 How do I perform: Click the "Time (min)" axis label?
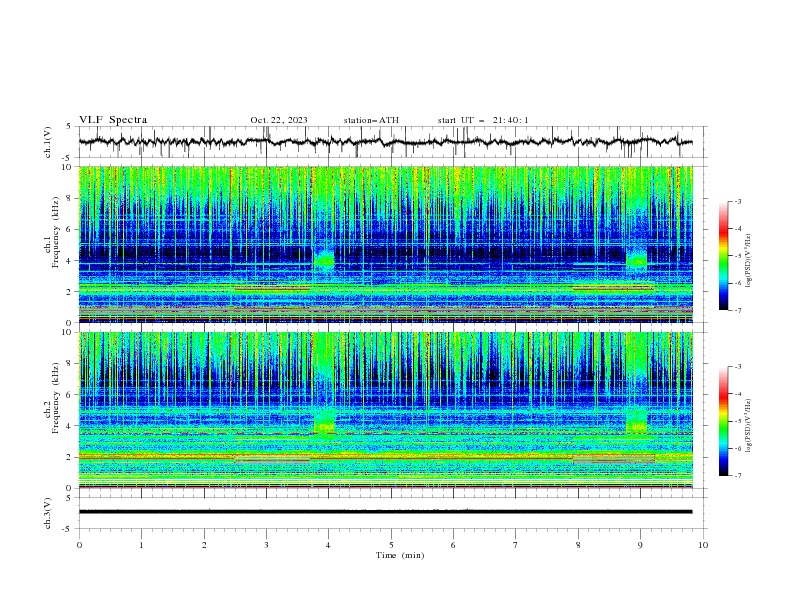pyautogui.click(x=400, y=555)
